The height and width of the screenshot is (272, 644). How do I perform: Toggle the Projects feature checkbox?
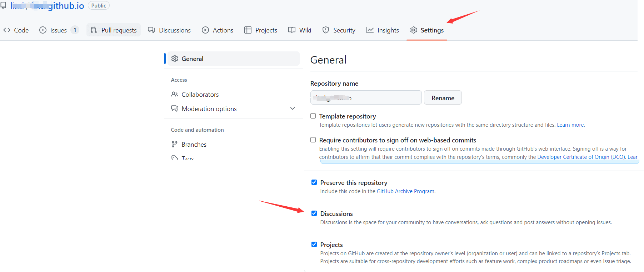(x=314, y=245)
